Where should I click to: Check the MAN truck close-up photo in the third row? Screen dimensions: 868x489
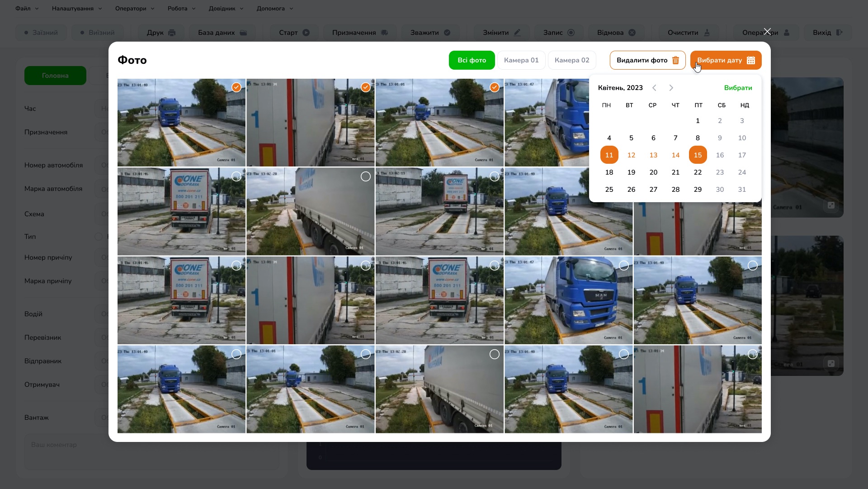[624, 266]
